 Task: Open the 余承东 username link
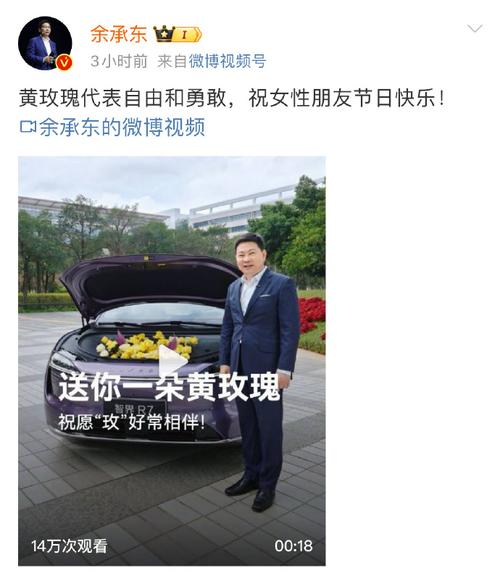click(119, 35)
